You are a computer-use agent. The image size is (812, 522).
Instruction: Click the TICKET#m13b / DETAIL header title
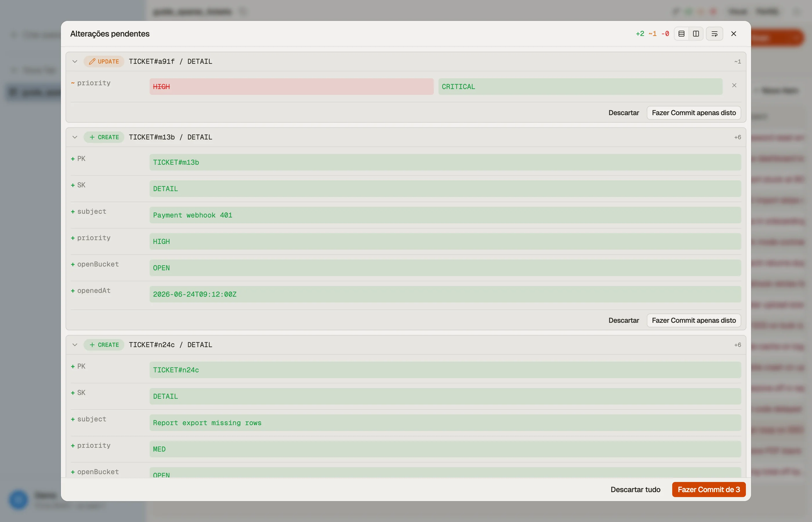pos(171,137)
